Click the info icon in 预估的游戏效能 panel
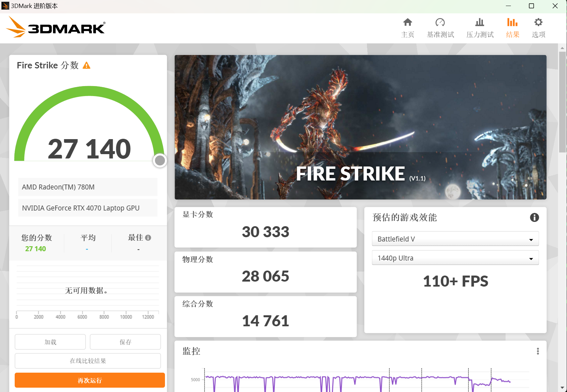The width and height of the screenshot is (567, 392). coord(534,218)
